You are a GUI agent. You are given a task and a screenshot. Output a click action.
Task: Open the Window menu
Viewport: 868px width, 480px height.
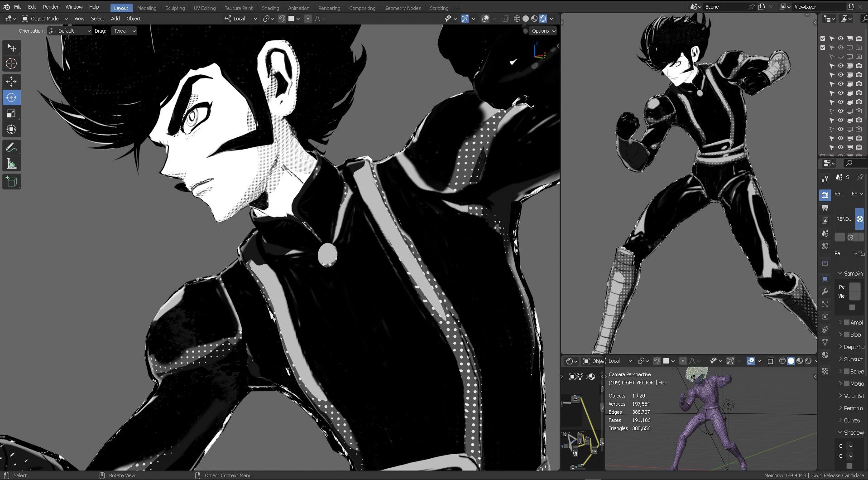click(74, 7)
